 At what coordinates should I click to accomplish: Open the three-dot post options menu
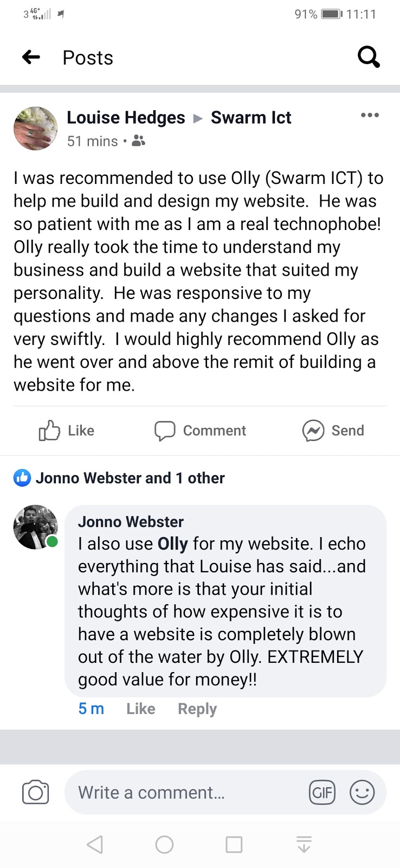370,115
